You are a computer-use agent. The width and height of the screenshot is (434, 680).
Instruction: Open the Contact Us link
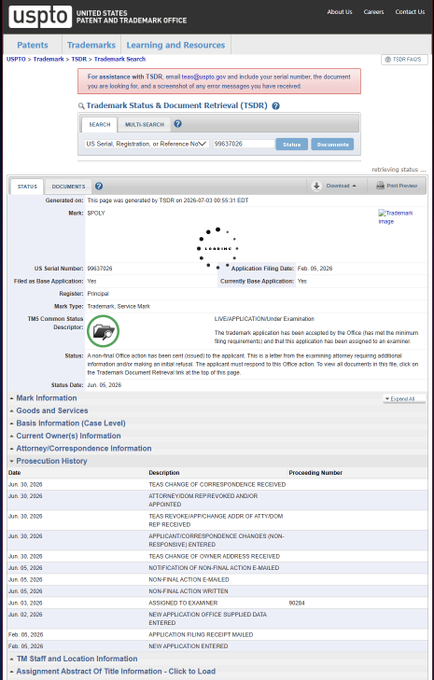pyautogui.click(x=410, y=12)
